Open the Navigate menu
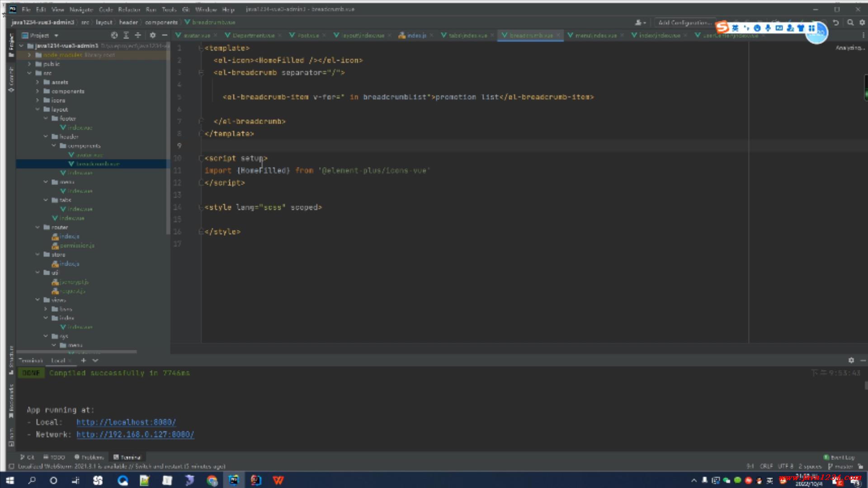The height and width of the screenshot is (488, 868). coord(81,9)
